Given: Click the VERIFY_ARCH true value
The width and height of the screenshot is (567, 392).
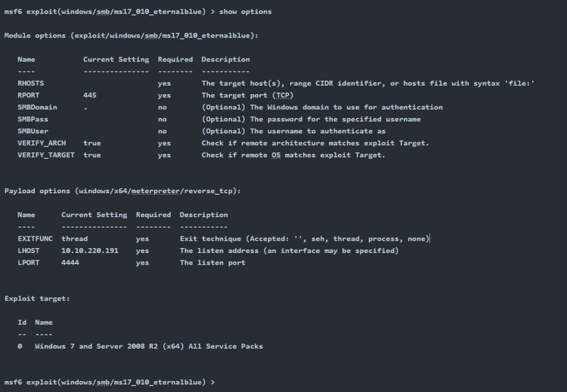Looking at the screenshot, I should [92, 143].
